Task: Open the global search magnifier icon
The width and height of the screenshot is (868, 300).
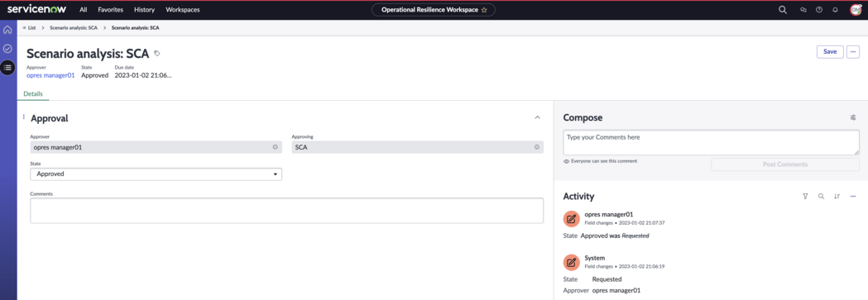Action: click(x=783, y=10)
